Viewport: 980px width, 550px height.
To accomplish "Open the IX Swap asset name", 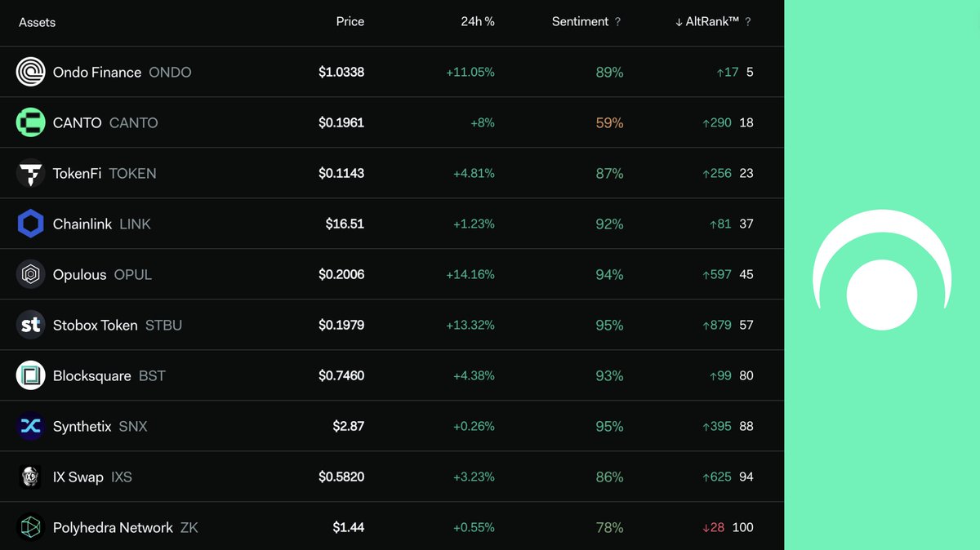I will [78, 477].
